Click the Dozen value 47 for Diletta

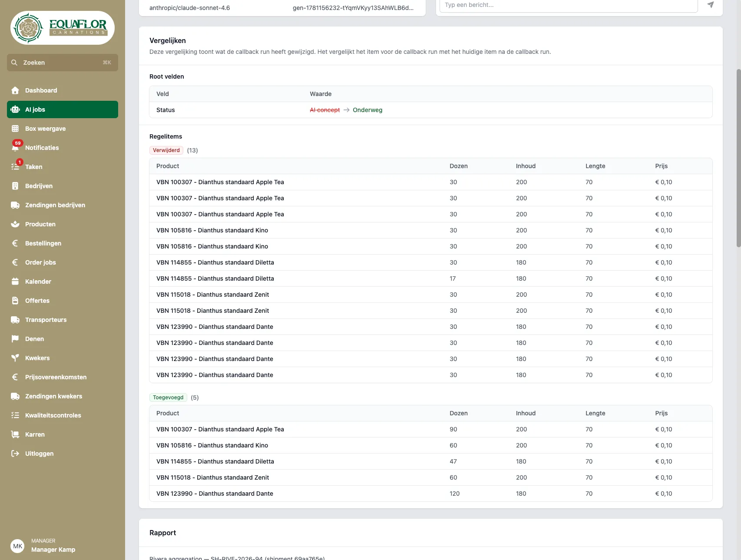tap(453, 461)
